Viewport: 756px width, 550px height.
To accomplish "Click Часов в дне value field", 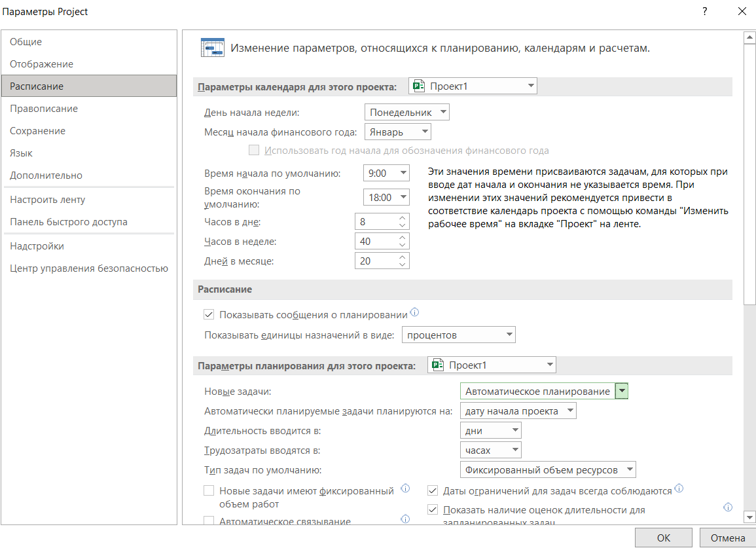I will click(x=376, y=221).
